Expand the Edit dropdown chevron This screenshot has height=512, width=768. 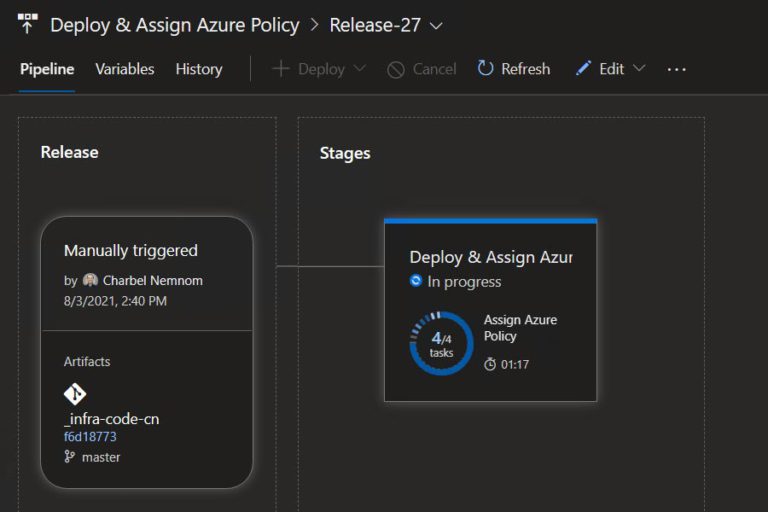click(x=639, y=68)
